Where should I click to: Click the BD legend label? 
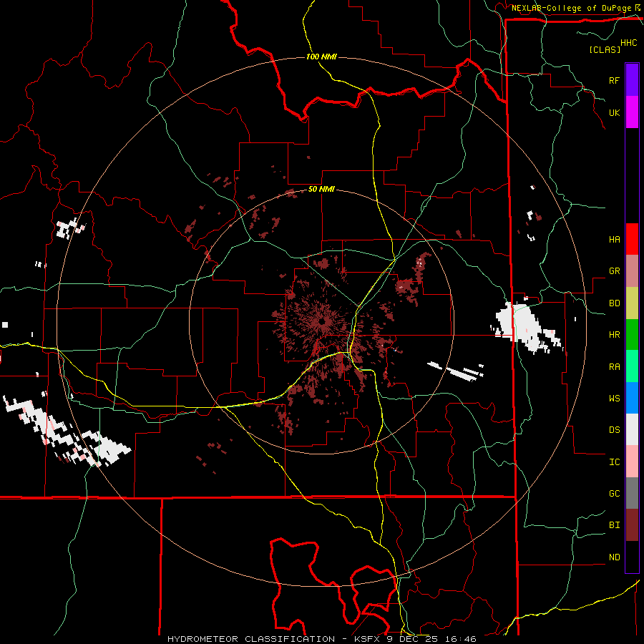click(x=614, y=303)
